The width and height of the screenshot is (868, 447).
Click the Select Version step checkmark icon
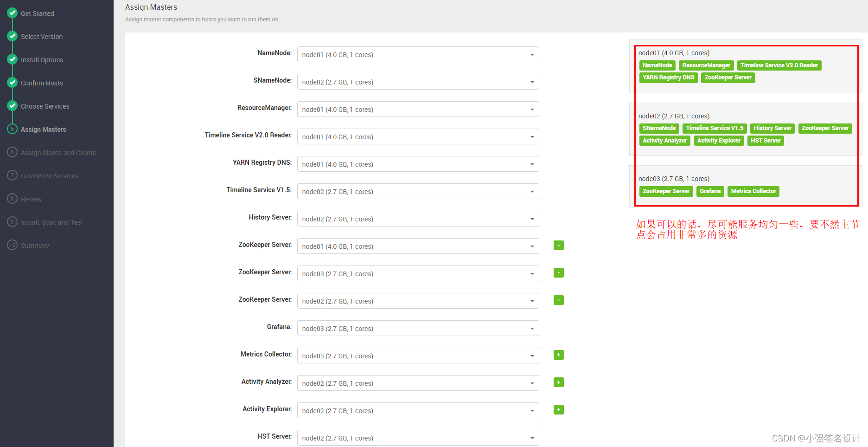(x=13, y=36)
